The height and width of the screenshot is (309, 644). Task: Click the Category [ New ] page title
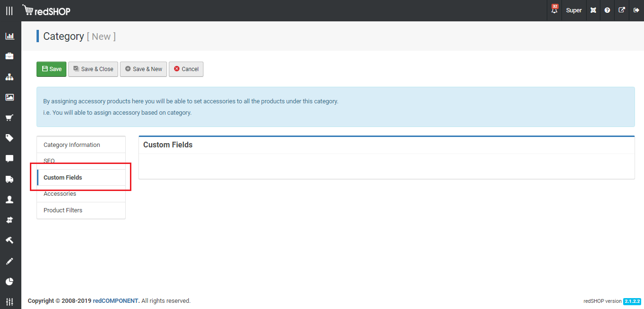click(79, 36)
